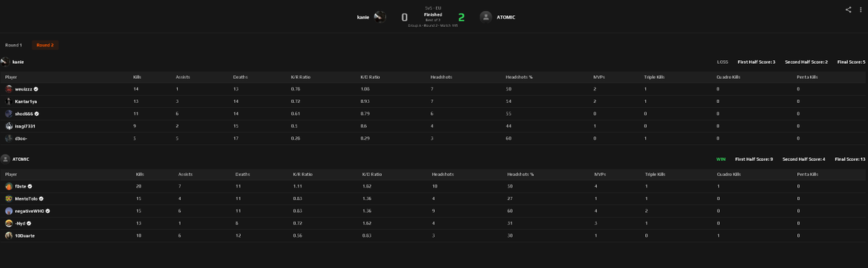The image size is (868, 268).
Task: Select the Round 2 tab
Action: 45,45
